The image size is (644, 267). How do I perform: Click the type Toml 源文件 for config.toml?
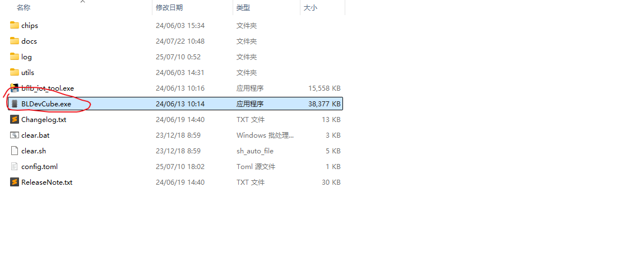pos(256,166)
